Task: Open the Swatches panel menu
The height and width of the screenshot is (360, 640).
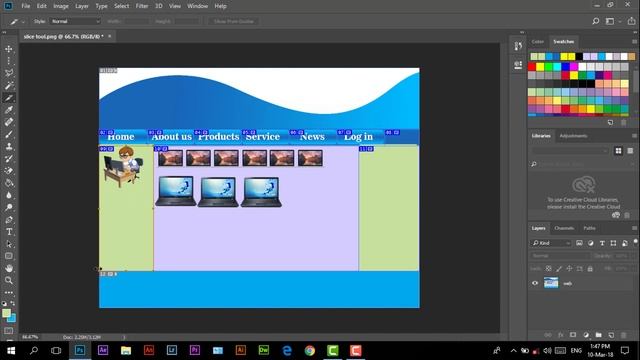Action: click(634, 42)
